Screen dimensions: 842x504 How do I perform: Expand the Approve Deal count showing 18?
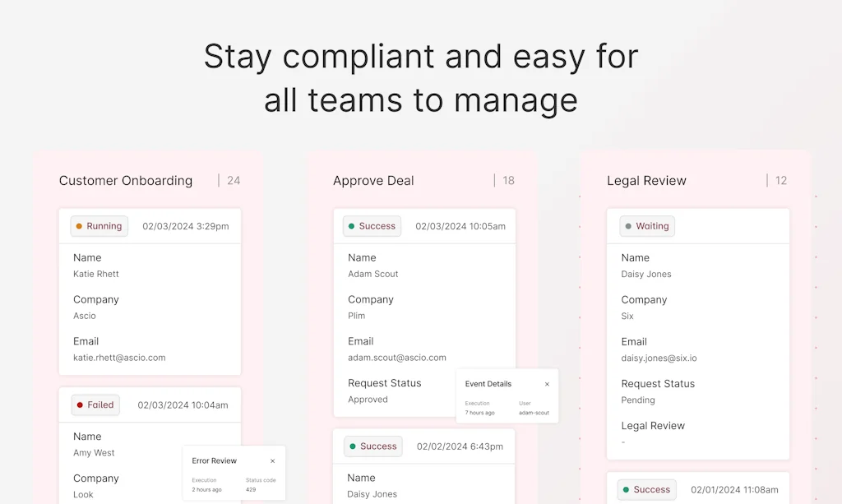pyautogui.click(x=508, y=180)
